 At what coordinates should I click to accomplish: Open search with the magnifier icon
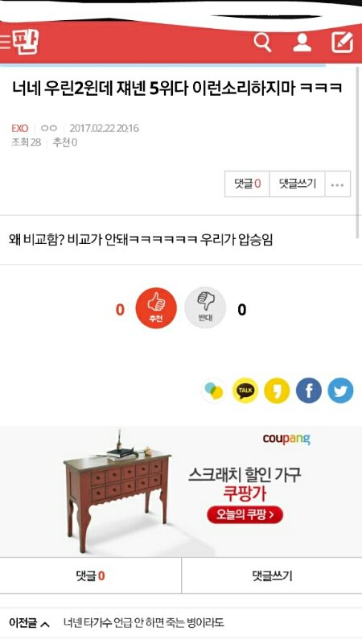pyautogui.click(x=262, y=42)
